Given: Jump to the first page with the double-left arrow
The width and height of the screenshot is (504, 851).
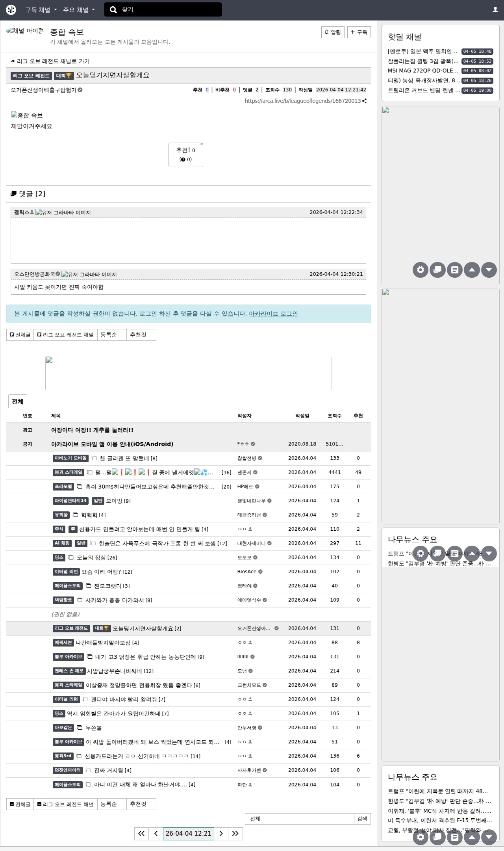Looking at the screenshot, I should point(141,834).
